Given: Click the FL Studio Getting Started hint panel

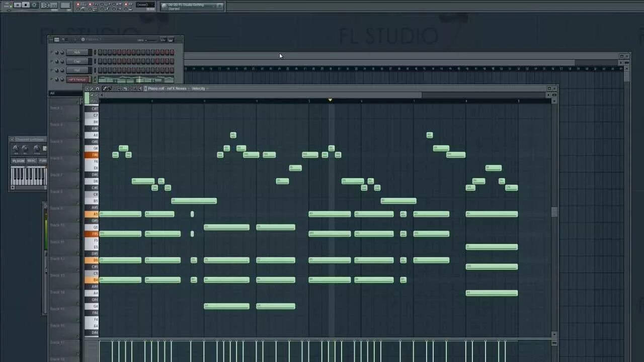Looking at the screenshot, I should (x=192, y=6).
